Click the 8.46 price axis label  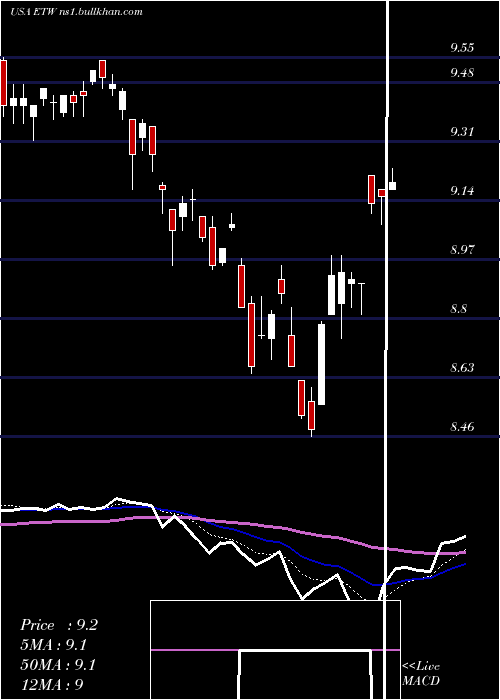coord(462,427)
